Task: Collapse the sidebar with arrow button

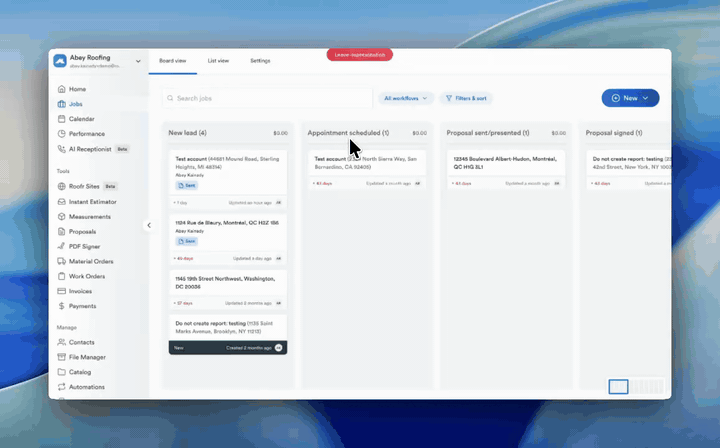Action: tap(149, 225)
